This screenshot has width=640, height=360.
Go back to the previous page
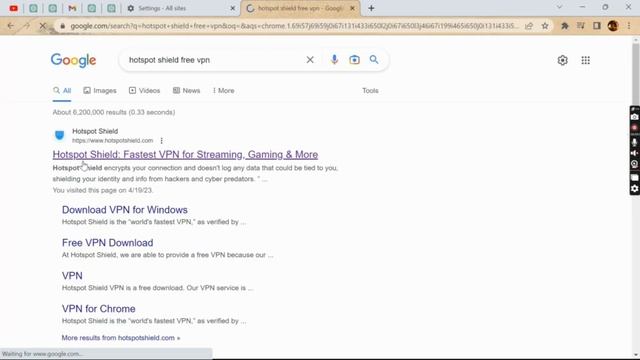(x=11, y=26)
